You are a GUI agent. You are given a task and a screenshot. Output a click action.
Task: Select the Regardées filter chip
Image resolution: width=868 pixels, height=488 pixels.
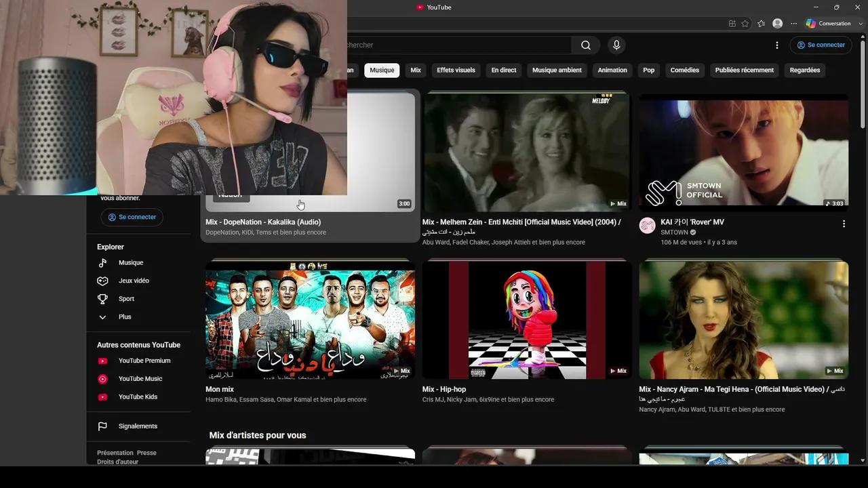coord(805,70)
